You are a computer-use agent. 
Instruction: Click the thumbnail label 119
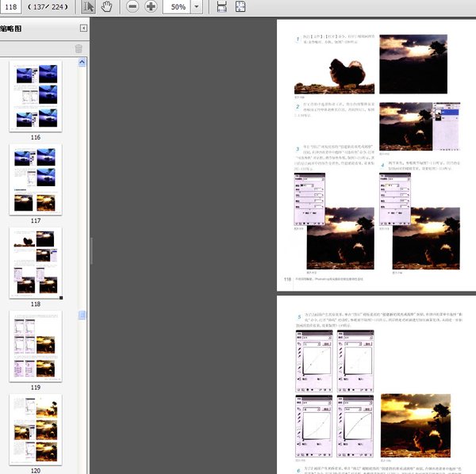click(x=36, y=388)
